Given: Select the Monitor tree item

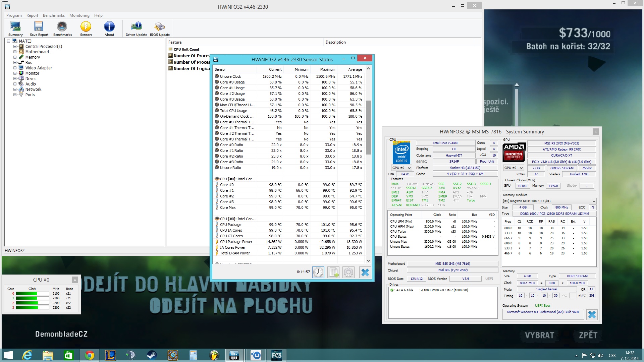Looking at the screenshot, I should (32, 73).
